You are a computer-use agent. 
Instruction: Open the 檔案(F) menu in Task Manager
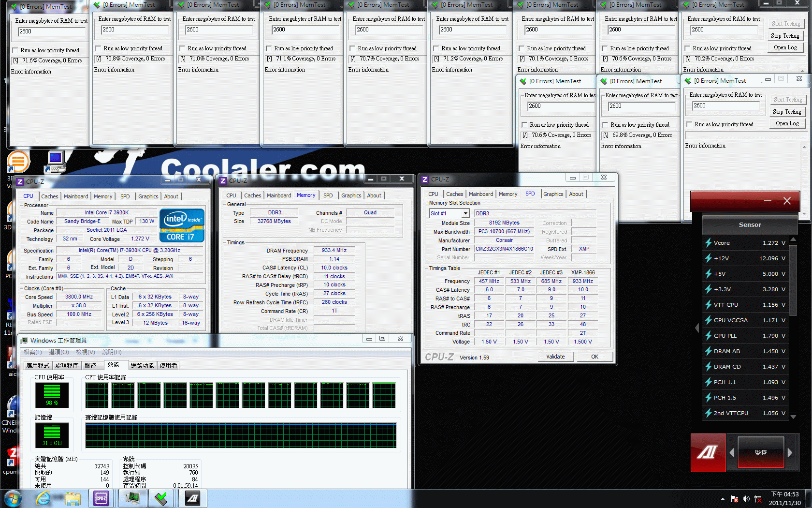[x=33, y=352]
